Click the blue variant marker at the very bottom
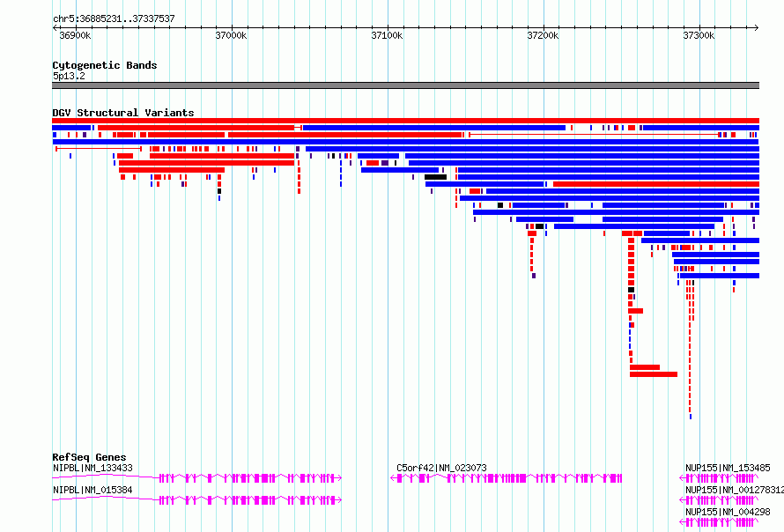Viewport: 784px width, 532px height. 691,417
